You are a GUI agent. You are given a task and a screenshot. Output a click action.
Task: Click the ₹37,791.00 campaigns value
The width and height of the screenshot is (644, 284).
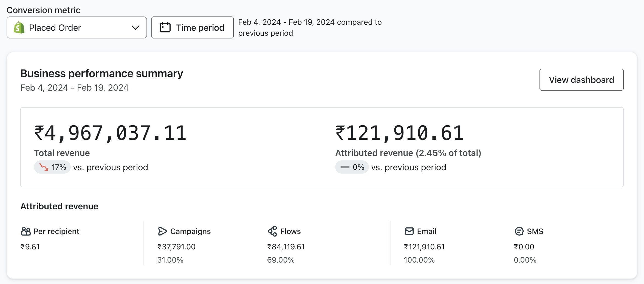[x=176, y=247]
